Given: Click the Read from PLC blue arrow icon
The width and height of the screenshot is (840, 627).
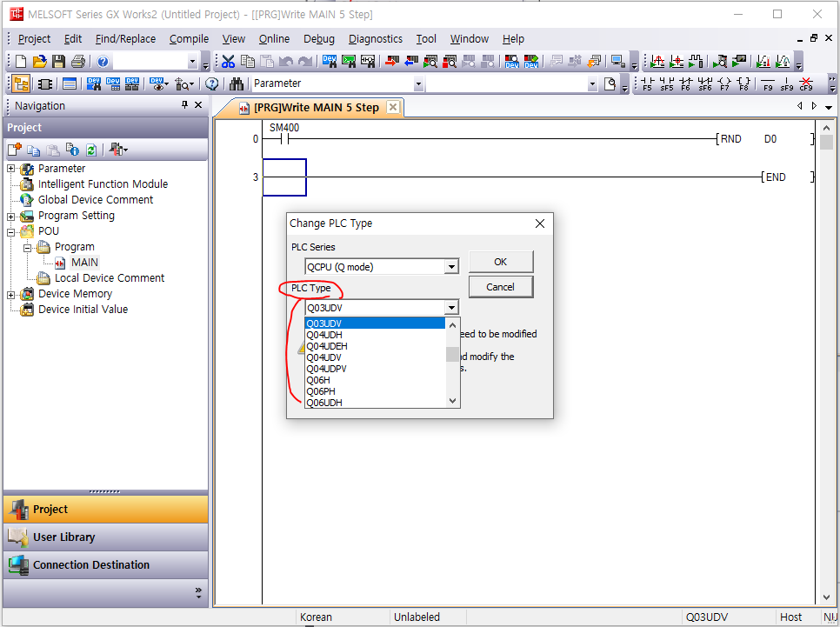Looking at the screenshot, I should click(x=411, y=62).
